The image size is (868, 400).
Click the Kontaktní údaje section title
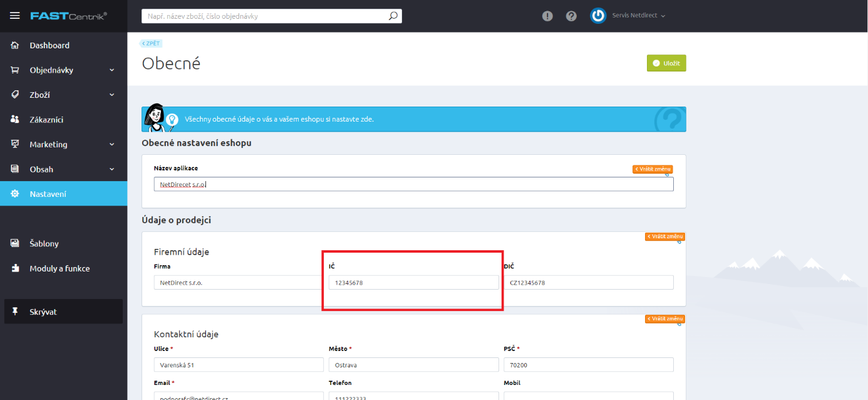pyautogui.click(x=186, y=334)
